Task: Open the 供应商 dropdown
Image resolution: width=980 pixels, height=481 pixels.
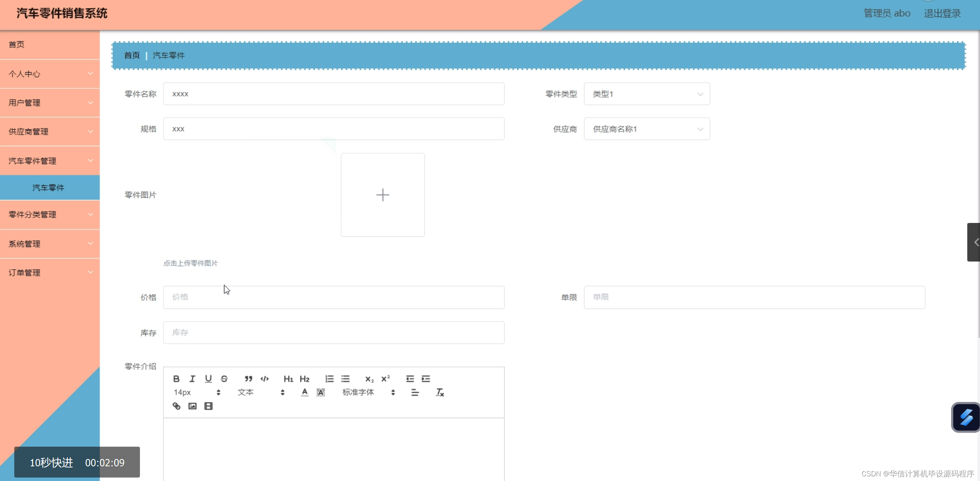Action: pyautogui.click(x=647, y=129)
